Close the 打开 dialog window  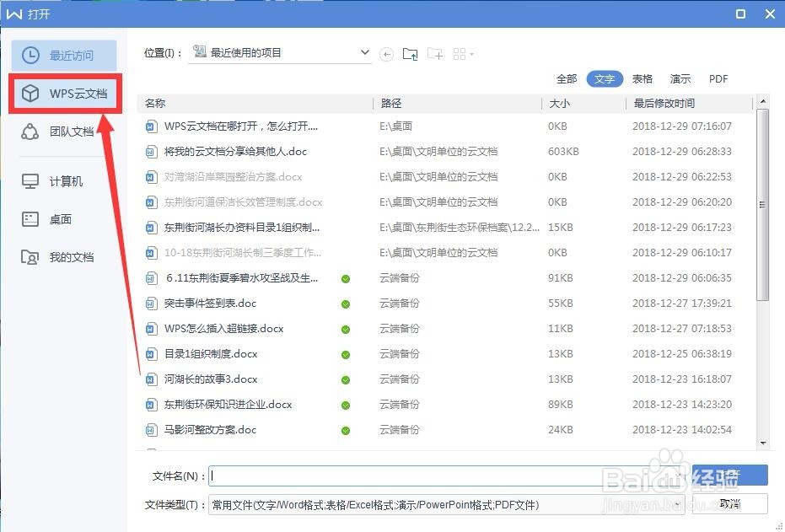point(771,14)
